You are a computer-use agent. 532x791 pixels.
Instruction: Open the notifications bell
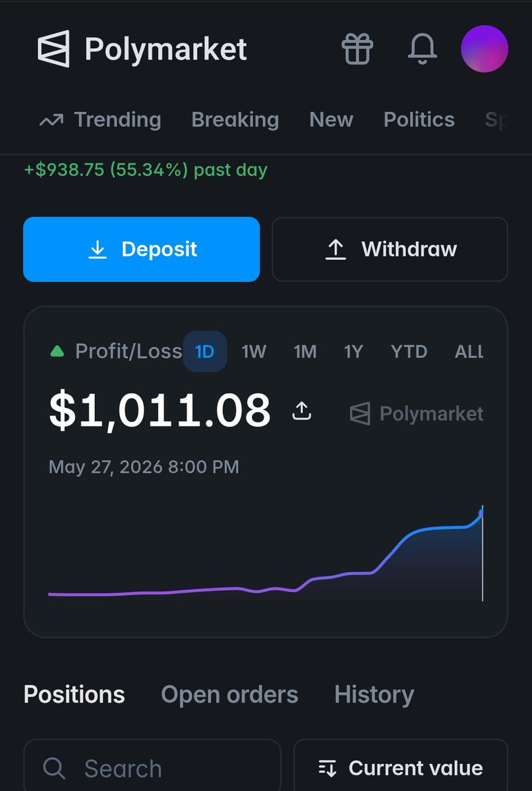pyautogui.click(x=423, y=49)
